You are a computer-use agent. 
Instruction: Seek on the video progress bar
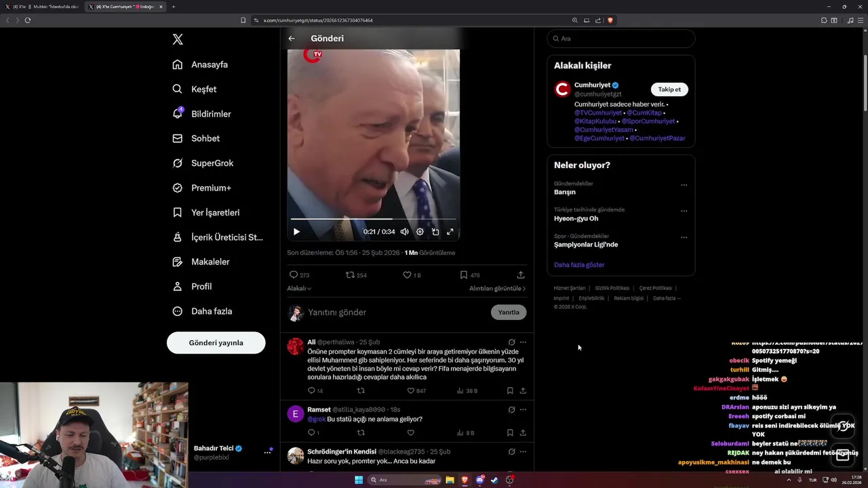point(373,219)
